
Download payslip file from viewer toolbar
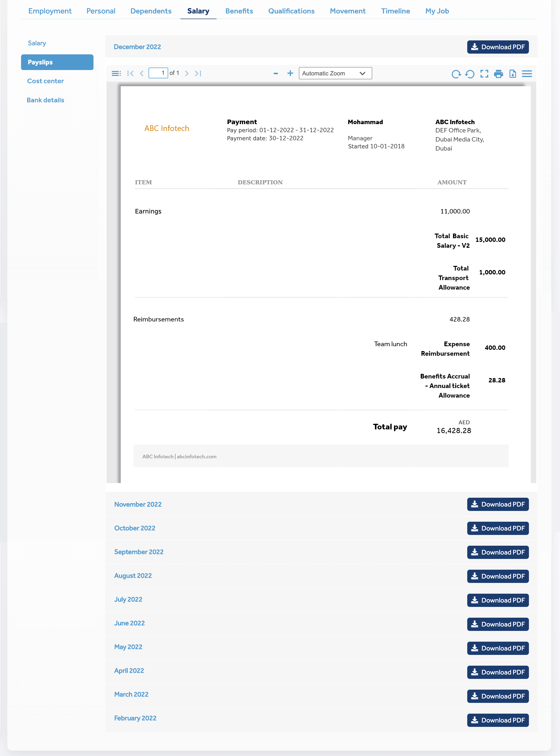(x=513, y=74)
